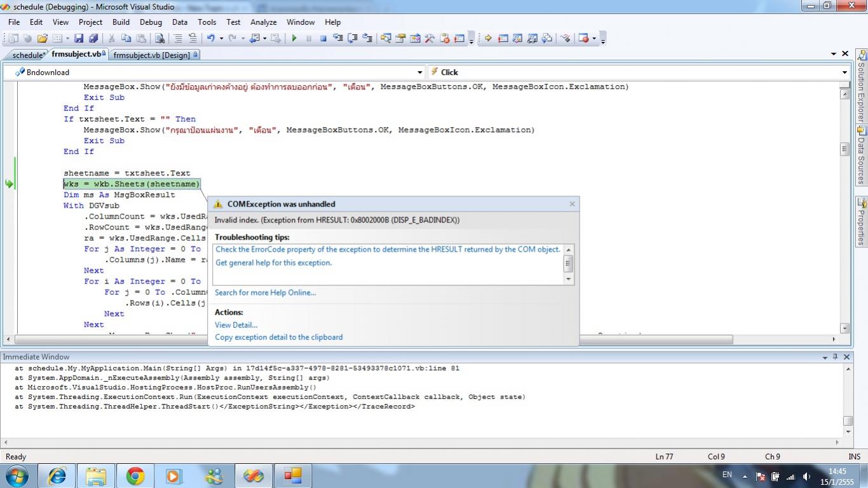Show hidden system tray icons
Image resolution: width=868 pixels, height=488 pixels.
743,476
